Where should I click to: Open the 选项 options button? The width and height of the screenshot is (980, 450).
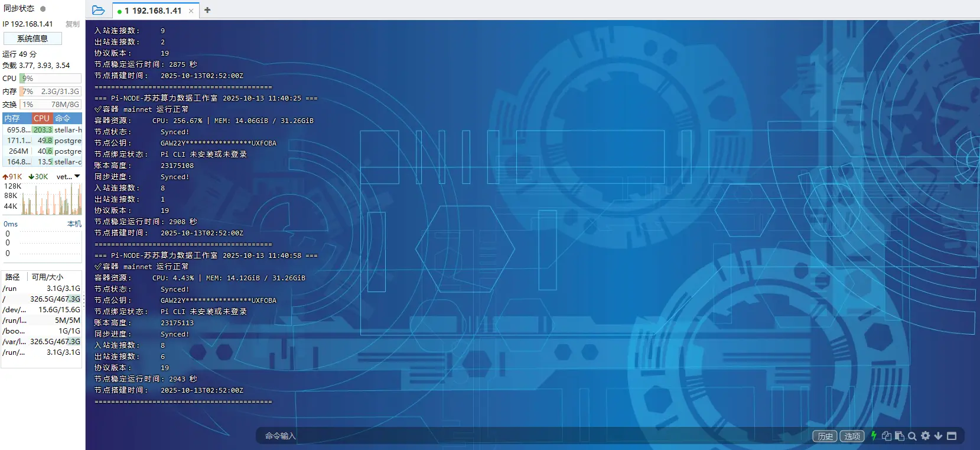(852, 436)
